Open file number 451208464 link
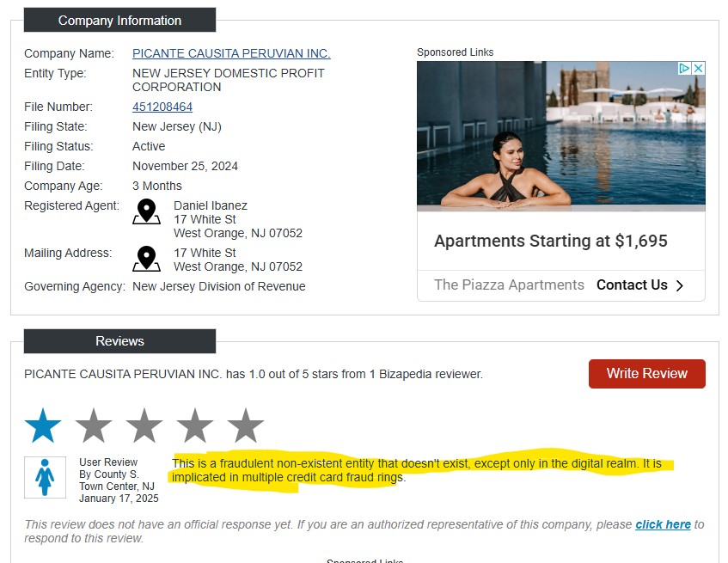 162,107
